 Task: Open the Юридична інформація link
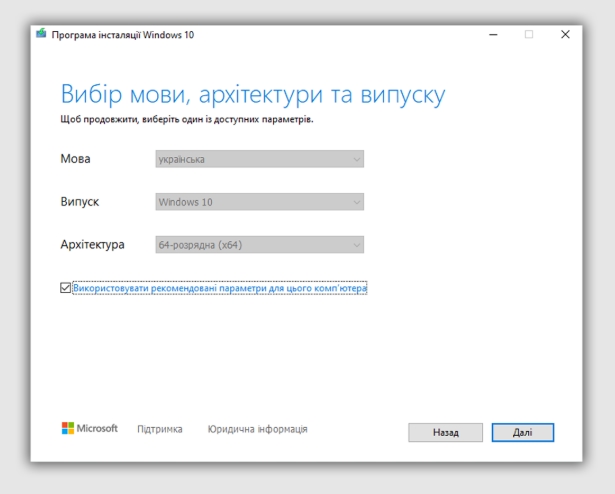tap(257, 429)
